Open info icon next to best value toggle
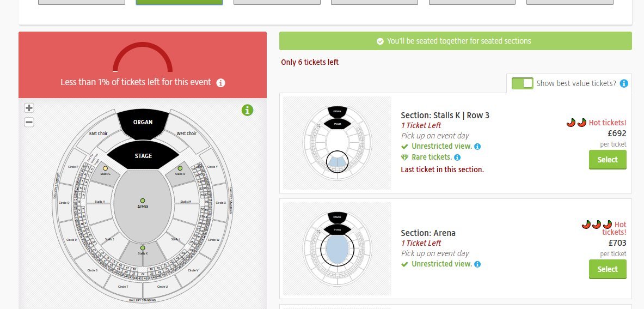 point(624,83)
